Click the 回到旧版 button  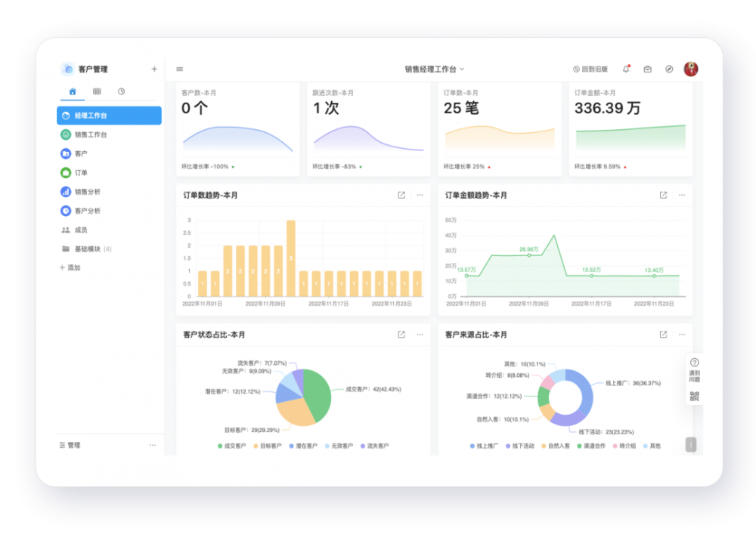(x=590, y=69)
